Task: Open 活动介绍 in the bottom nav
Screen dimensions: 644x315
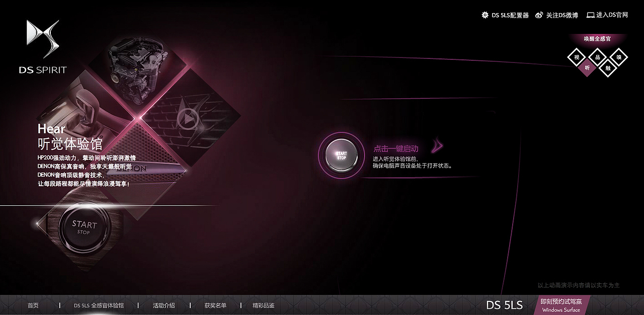Action: [164, 305]
